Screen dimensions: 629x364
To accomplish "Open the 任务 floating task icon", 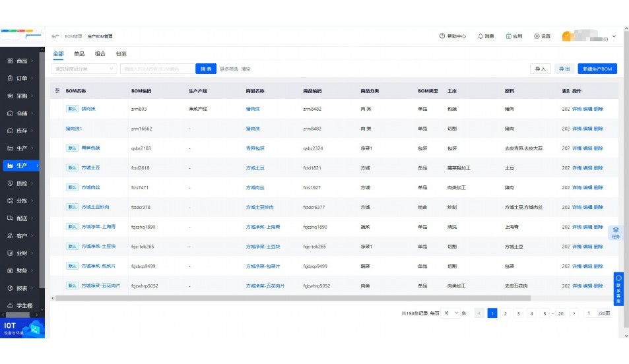I will (616, 231).
